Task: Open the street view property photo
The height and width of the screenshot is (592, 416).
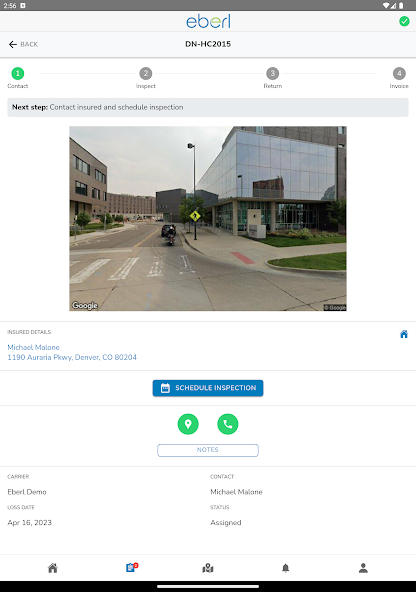Action: pos(208,219)
